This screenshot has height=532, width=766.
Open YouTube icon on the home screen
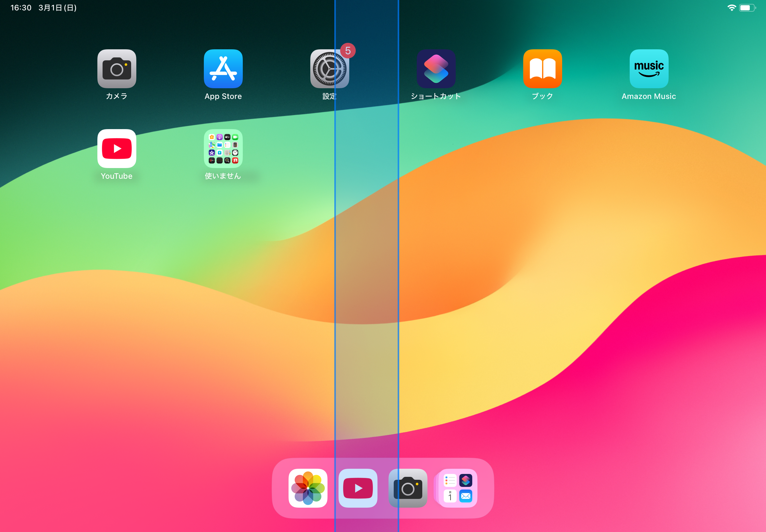(117, 149)
